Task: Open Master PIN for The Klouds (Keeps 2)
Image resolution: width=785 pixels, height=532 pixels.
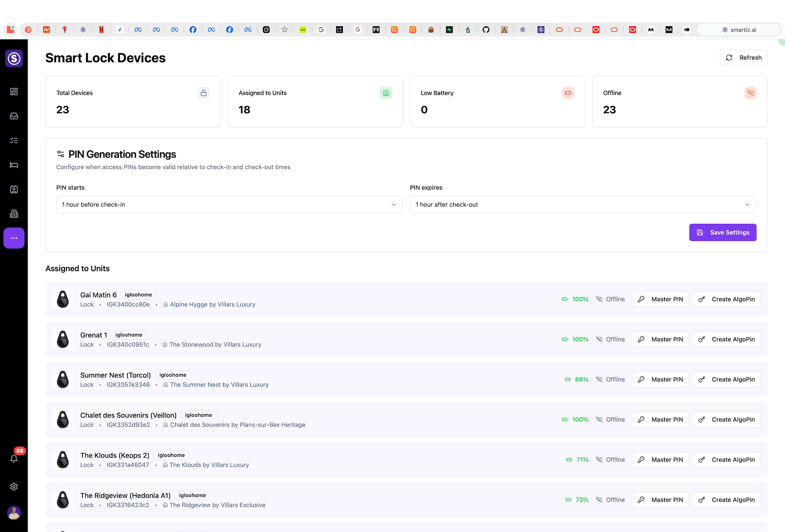Action: tap(660, 460)
